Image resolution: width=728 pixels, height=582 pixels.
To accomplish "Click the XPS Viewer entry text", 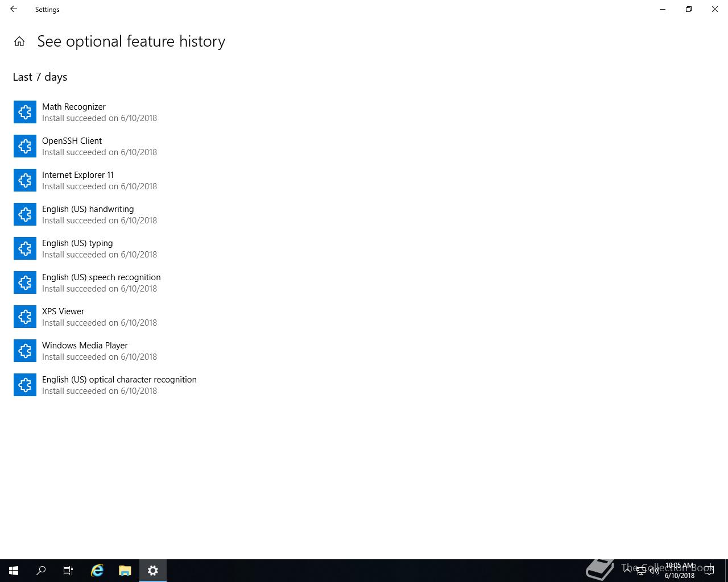I will tap(63, 311).
